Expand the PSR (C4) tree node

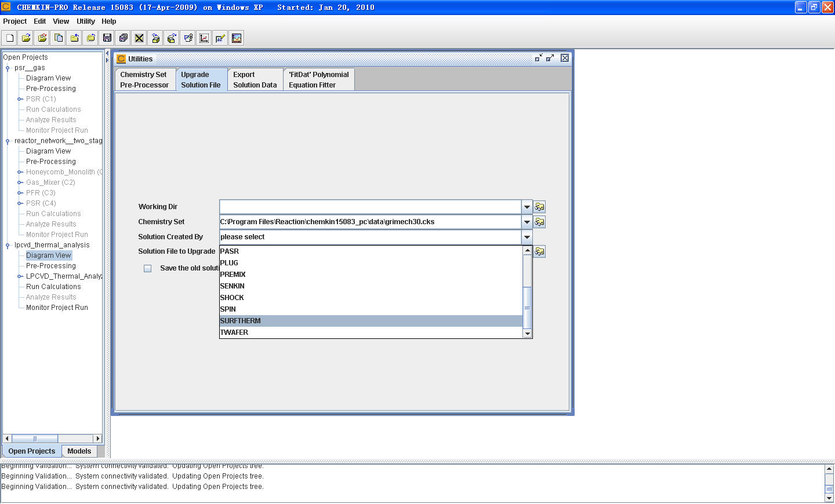pyautogui.click(x=20, y=203)
